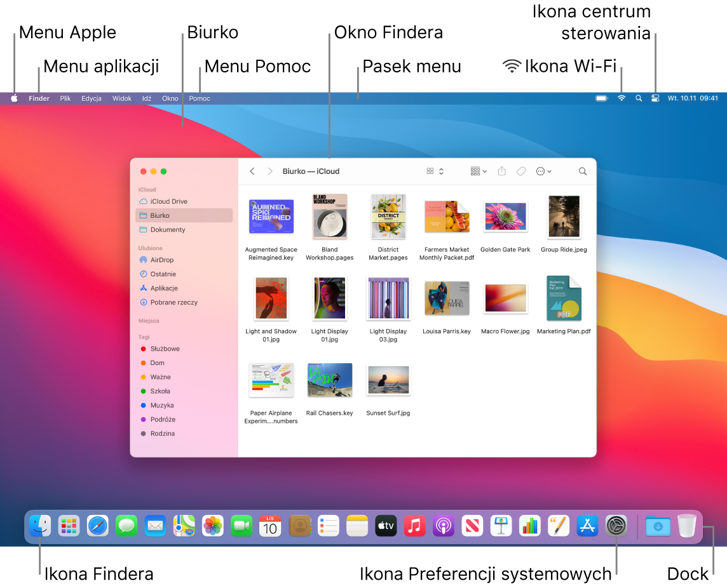Open Spotlight search in menu bar
Viewport: 727px width, 588px height.
click(639, 98)
